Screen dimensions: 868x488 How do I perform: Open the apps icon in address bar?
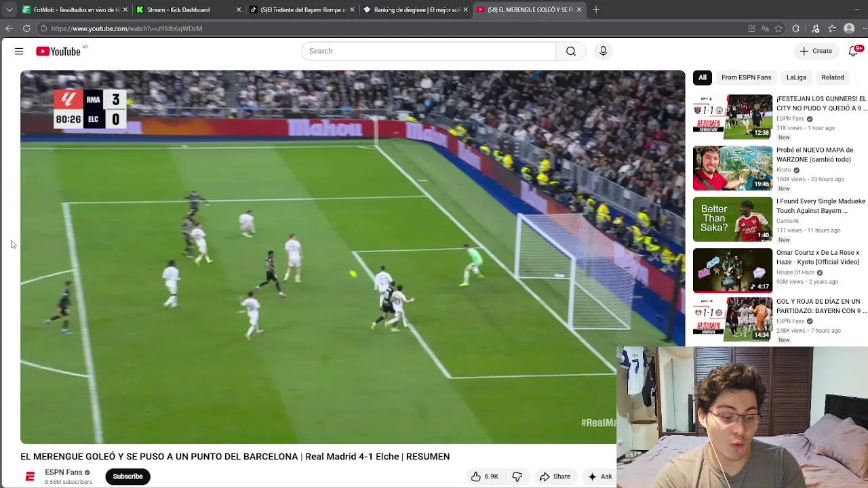(x=751, y=28)
